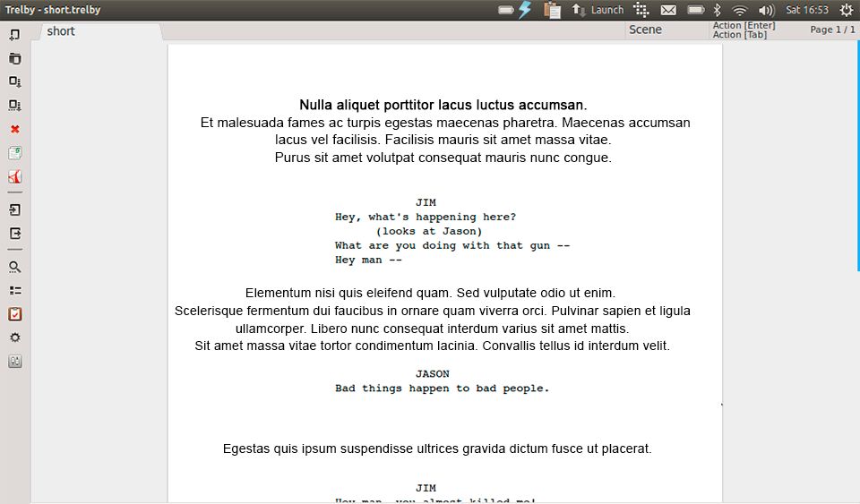Image resolution: width=860 pixels, height=504 pixels.
Task: Click the leftmost battery icon in top panel
Action: point(505,10)
